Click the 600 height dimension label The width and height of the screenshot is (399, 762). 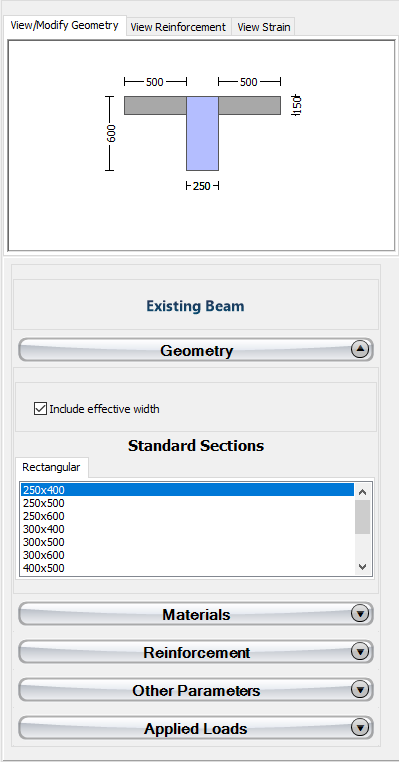click(x=111, y=133)
